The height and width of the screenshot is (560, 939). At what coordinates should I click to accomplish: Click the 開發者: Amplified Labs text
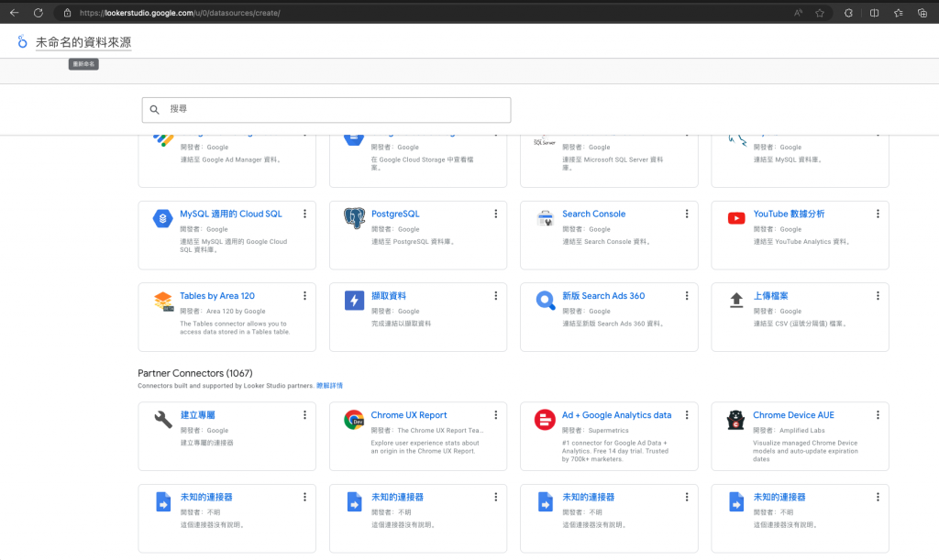click(789, 430)
